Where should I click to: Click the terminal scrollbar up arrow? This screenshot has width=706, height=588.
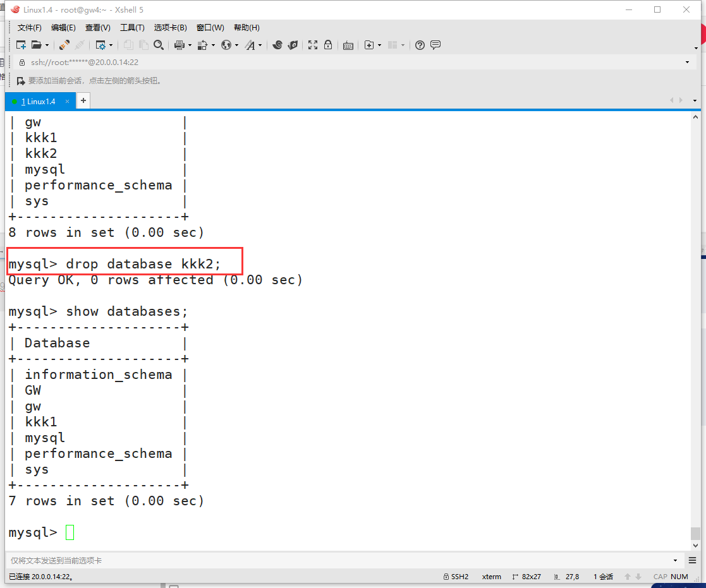click(x=695, y=117)
